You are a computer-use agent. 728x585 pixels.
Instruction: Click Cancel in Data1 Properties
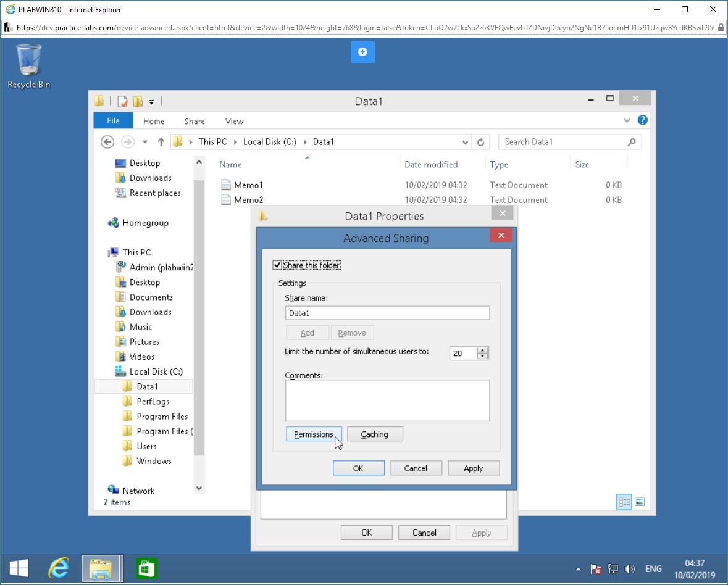click(x=424, y=533)
